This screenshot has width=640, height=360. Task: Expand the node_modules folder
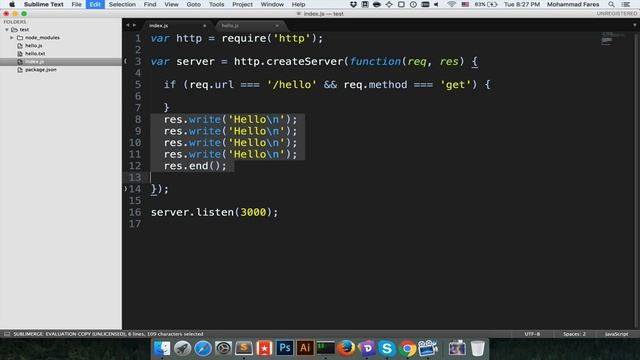click(x=12, y=38)
